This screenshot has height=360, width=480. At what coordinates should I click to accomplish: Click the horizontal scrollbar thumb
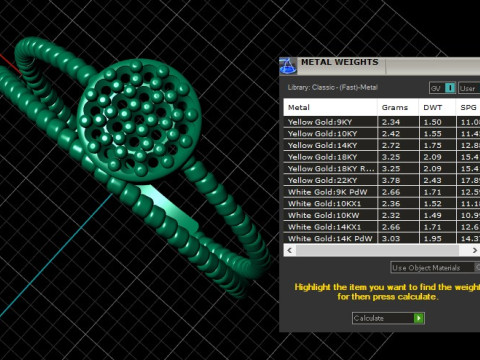[x=377, y=250]
